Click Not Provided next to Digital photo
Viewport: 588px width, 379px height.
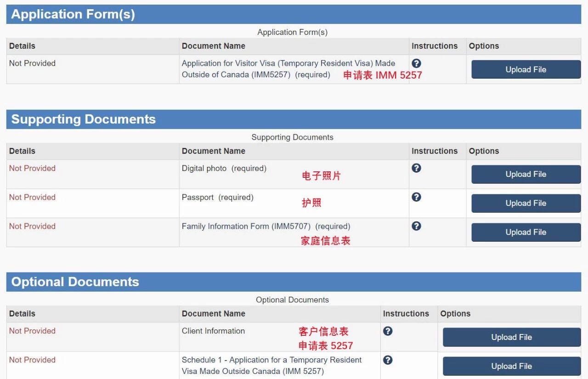(32, 168)
